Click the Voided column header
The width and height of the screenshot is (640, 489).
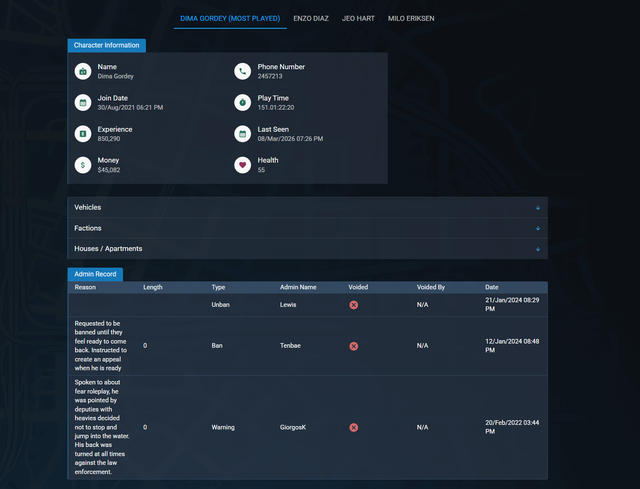(358, 287)
